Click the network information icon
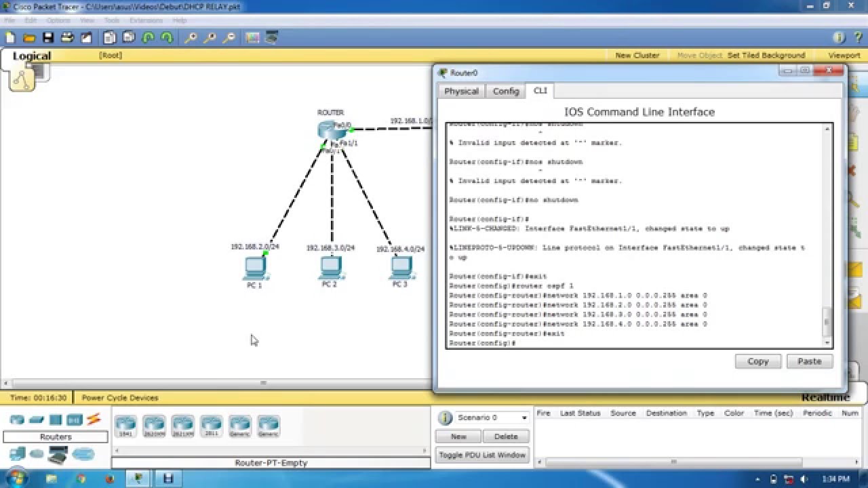868x488 pixels. click(839, 38)
